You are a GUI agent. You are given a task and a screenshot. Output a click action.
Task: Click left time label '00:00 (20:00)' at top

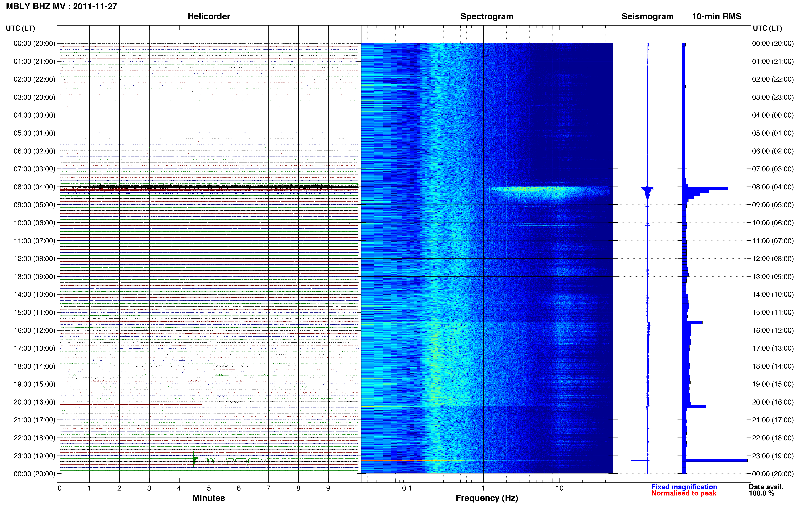[x=34, y=43]
